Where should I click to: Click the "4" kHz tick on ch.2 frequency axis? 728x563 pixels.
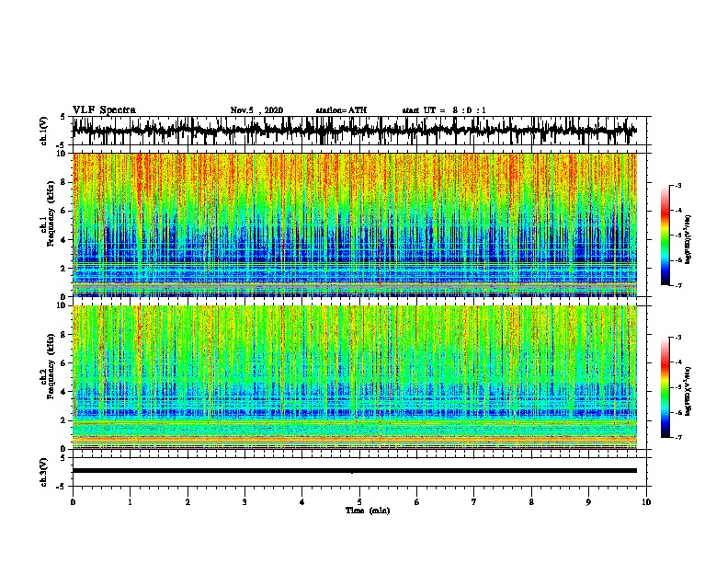(63, 392)
